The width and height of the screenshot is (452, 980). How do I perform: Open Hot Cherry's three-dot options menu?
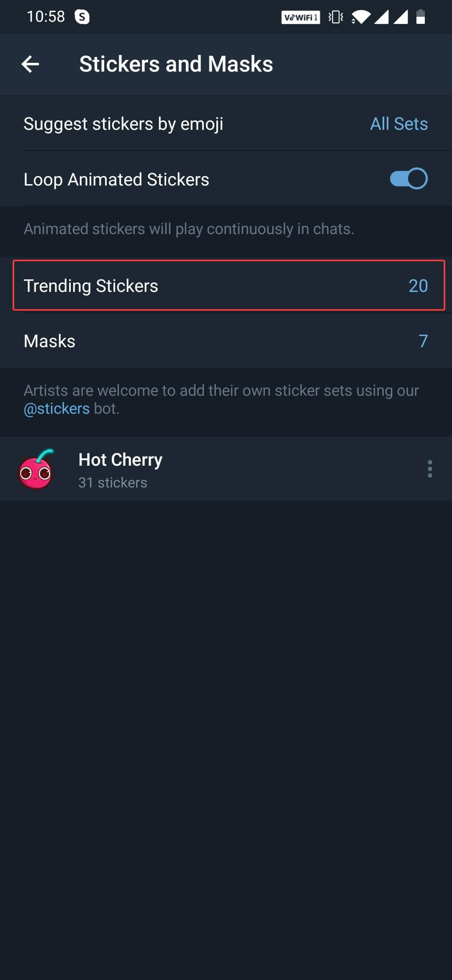point(430,469)
